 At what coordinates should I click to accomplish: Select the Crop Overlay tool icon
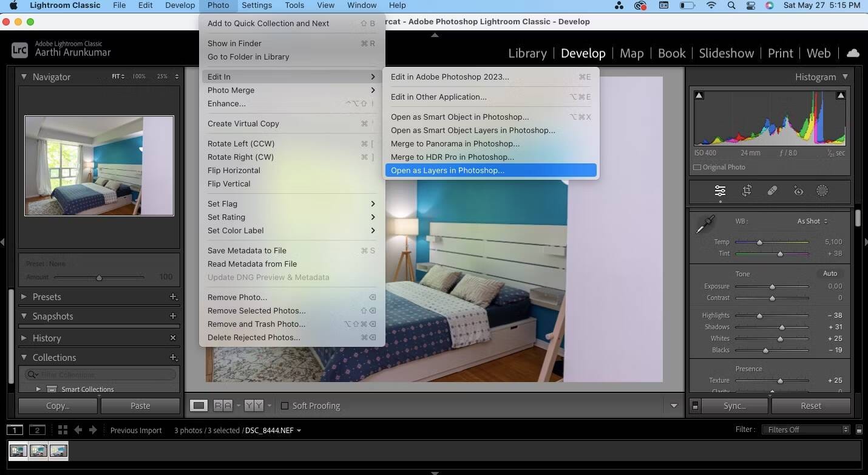[747, 191]
